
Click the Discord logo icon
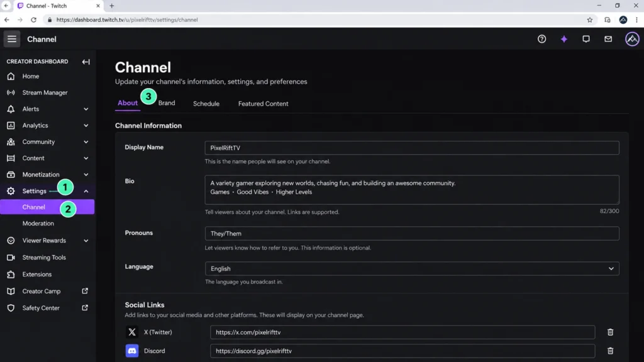132,351
